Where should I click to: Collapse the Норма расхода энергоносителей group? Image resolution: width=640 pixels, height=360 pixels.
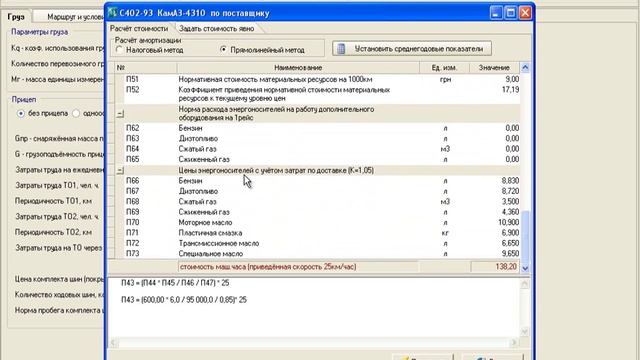[120, 113]
